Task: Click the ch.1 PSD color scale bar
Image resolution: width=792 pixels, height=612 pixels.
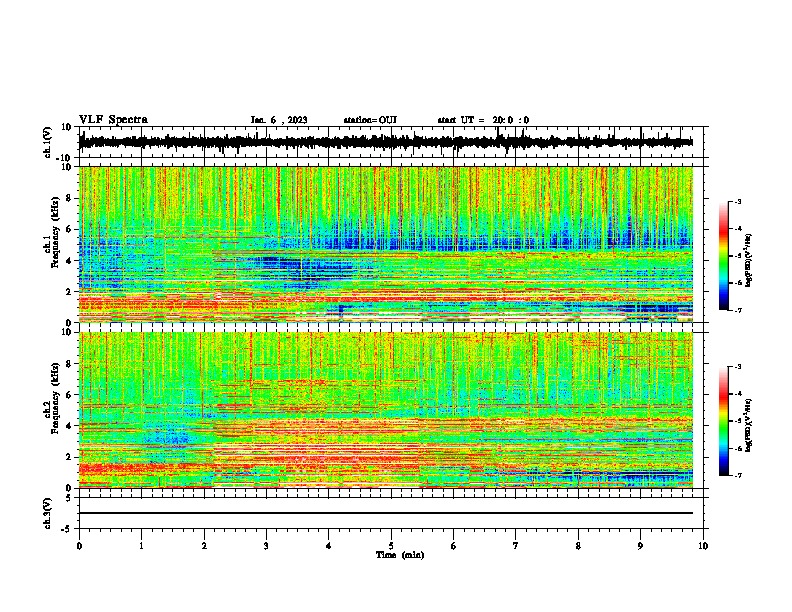Action: [x=724, y=256]
